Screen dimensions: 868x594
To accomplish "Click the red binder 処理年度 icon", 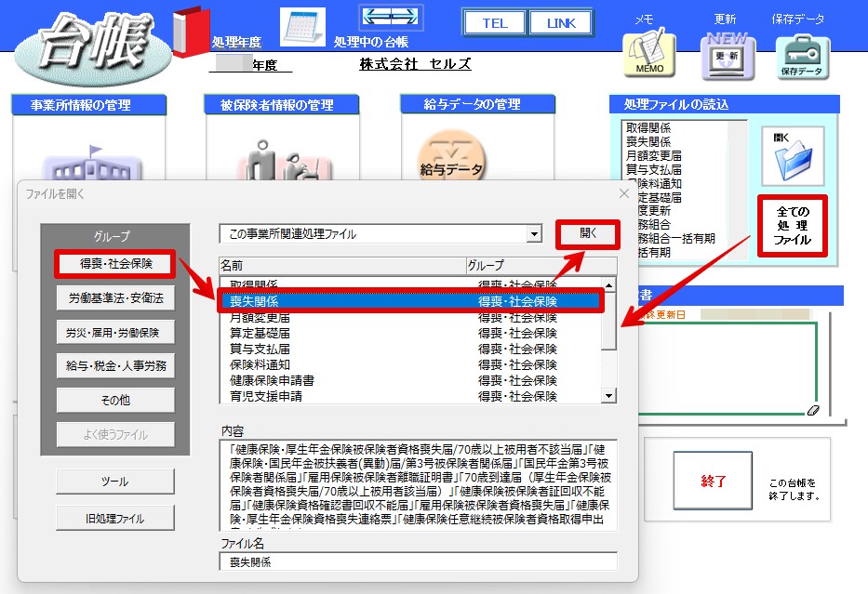I will (191, 32).
